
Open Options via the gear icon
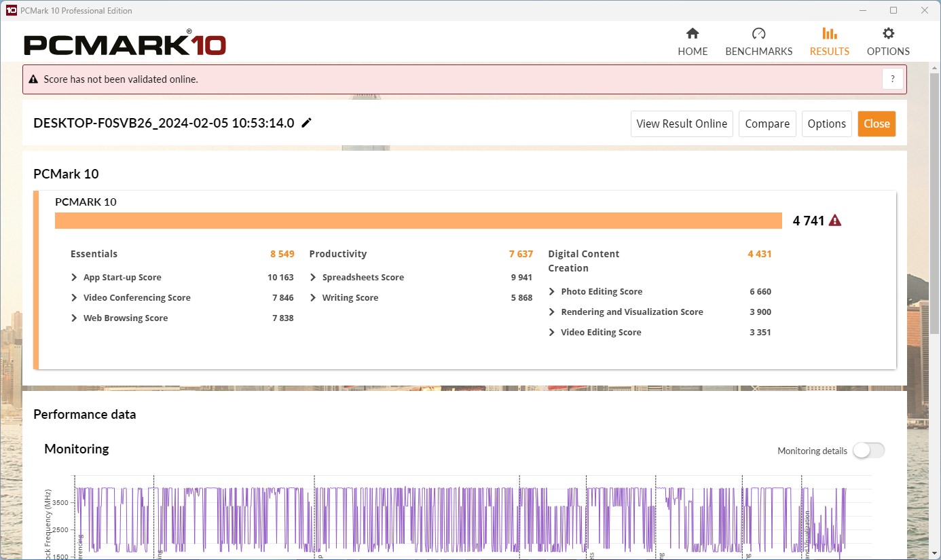(888, 34)
